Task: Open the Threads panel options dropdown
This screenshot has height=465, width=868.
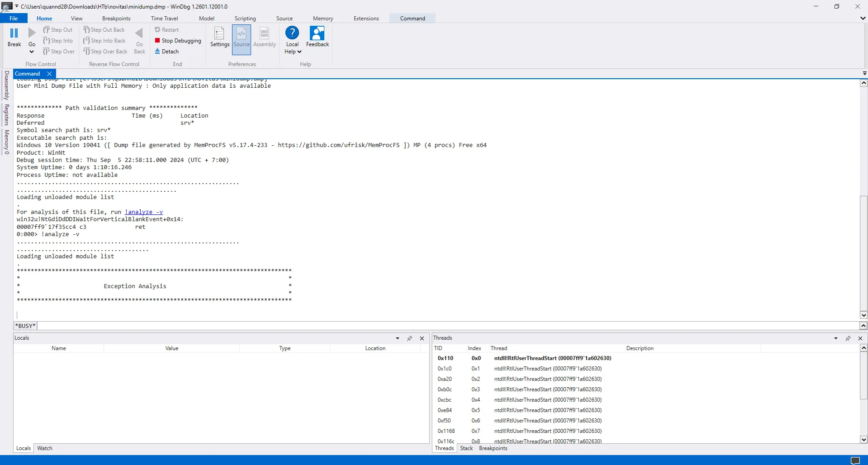Action: (836, 338)
